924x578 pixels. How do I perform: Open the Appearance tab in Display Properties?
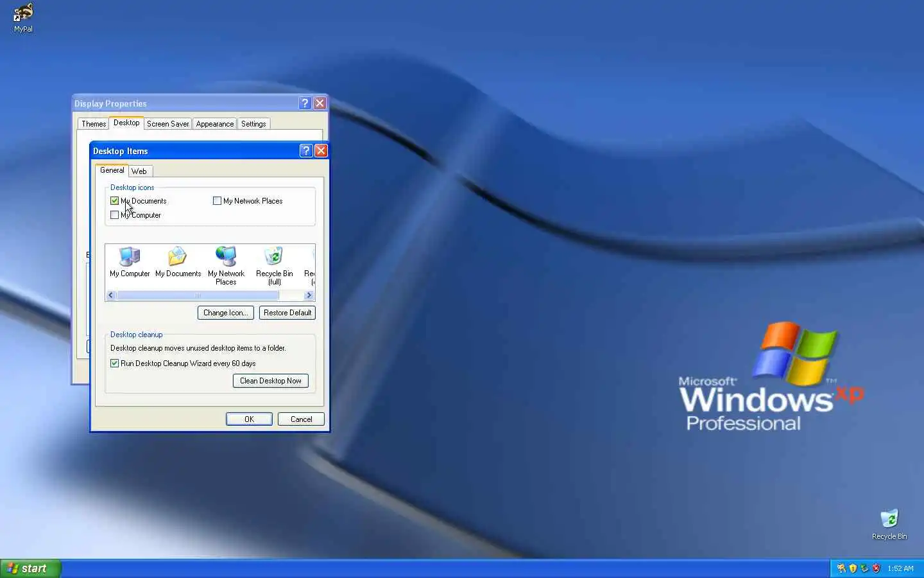(215, 124)
